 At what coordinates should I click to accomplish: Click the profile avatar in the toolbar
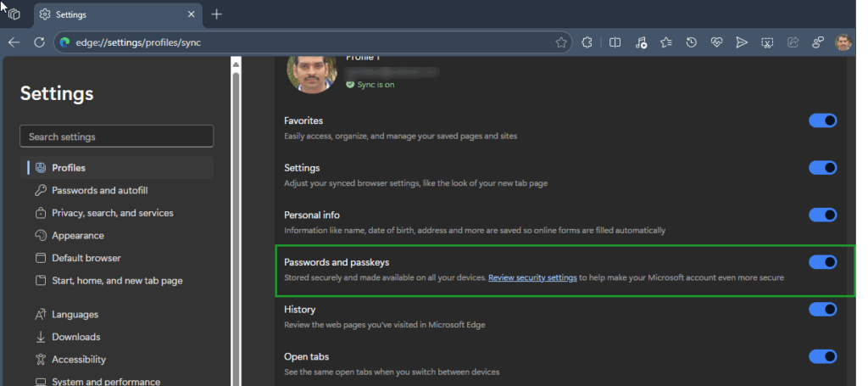click(843, 42)
